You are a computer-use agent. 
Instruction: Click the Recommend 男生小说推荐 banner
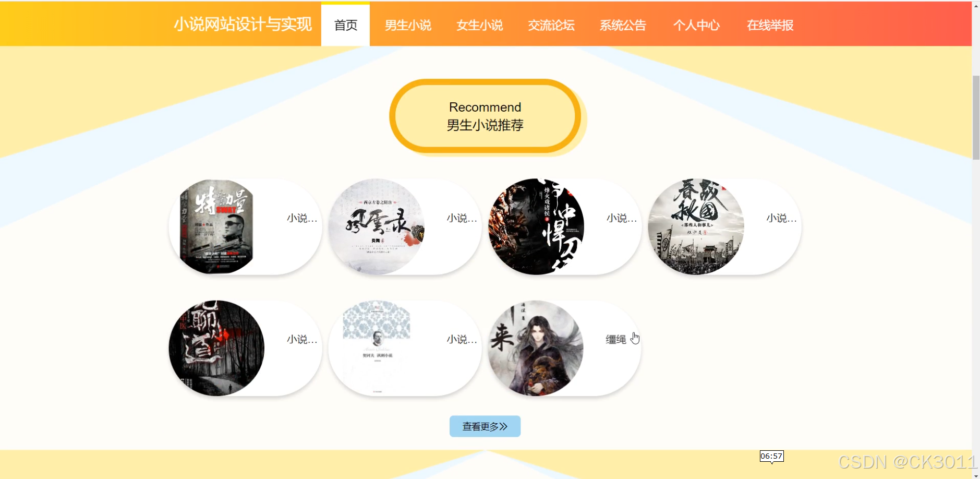pos(485,116)
